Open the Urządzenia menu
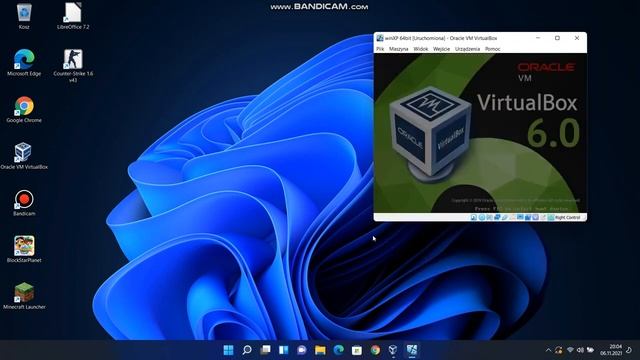640x360 pixels. [467, 49]
